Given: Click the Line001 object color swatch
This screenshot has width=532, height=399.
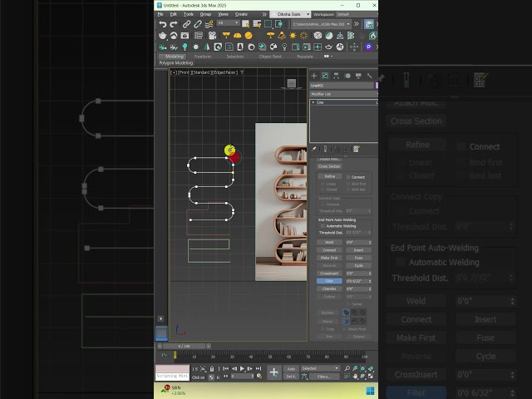Looking at the screenshot, I should click(377, 86).
